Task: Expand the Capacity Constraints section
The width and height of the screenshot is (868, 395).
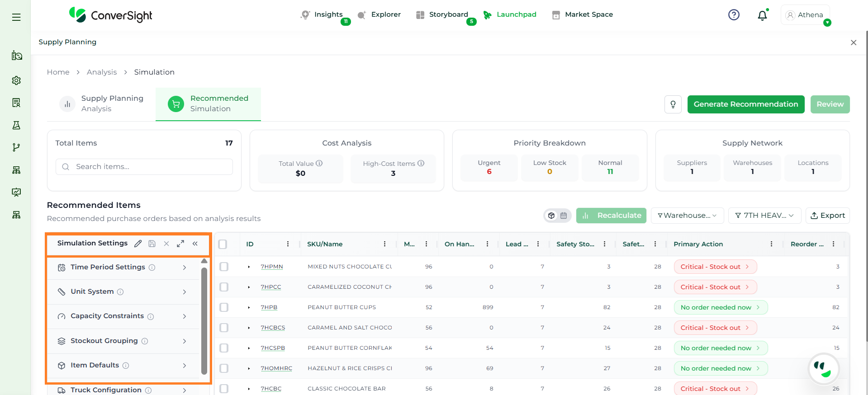Action: 123,316
